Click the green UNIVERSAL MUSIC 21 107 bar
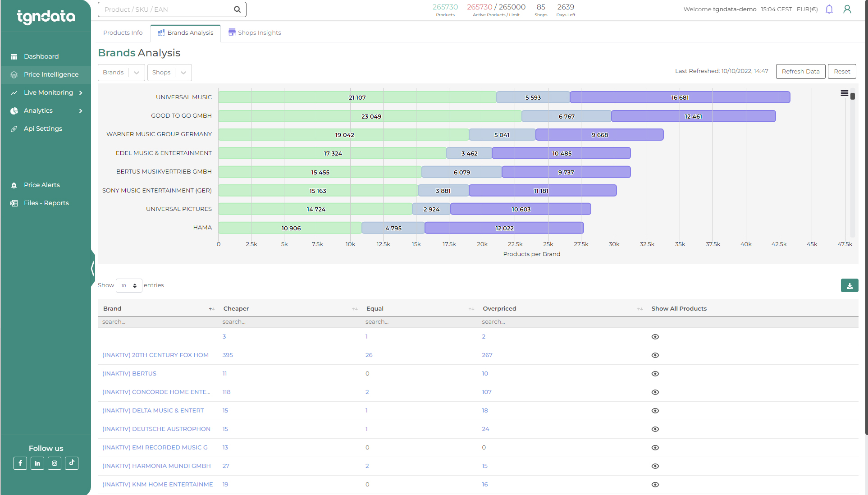 click(357, 97)
